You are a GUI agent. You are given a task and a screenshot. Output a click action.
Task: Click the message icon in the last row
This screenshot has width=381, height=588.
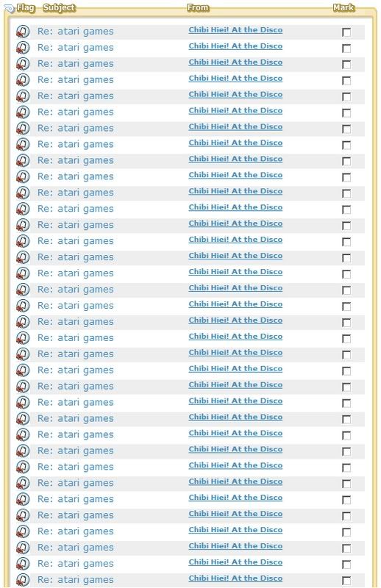pyautogui.click(x=23, y=580)
